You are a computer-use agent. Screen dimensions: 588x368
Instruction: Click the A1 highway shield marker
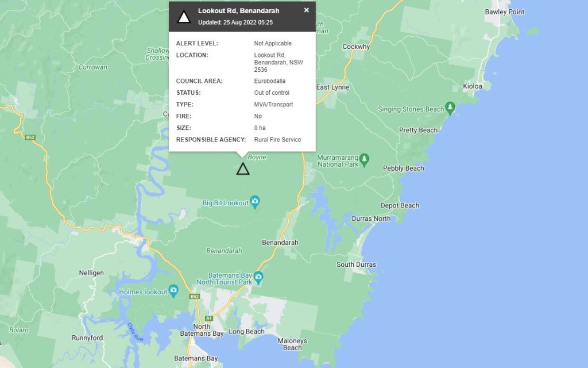tap(209, 318)
